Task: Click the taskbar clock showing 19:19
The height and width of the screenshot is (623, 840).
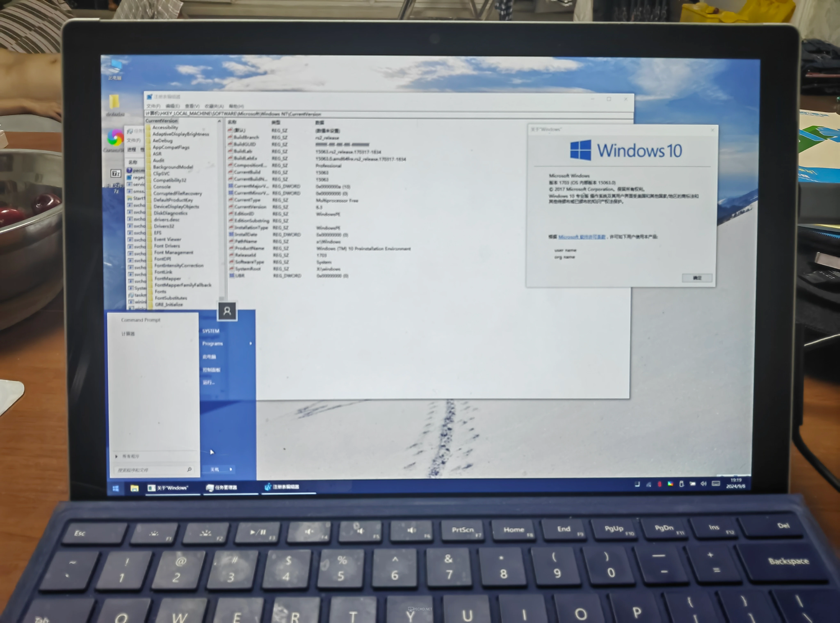Action: tap(736, 483)
